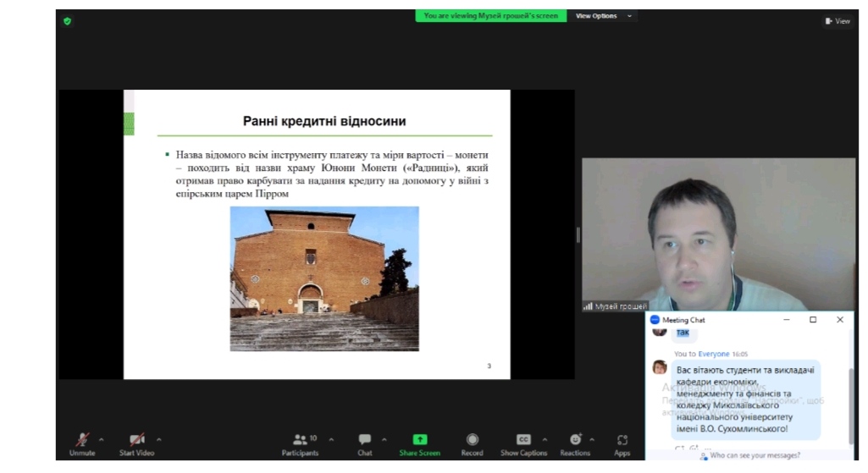Toggle Show Captions CC button
Viewport: 868px width, 473px height.
pyautogui.click(x=523, y=439)
